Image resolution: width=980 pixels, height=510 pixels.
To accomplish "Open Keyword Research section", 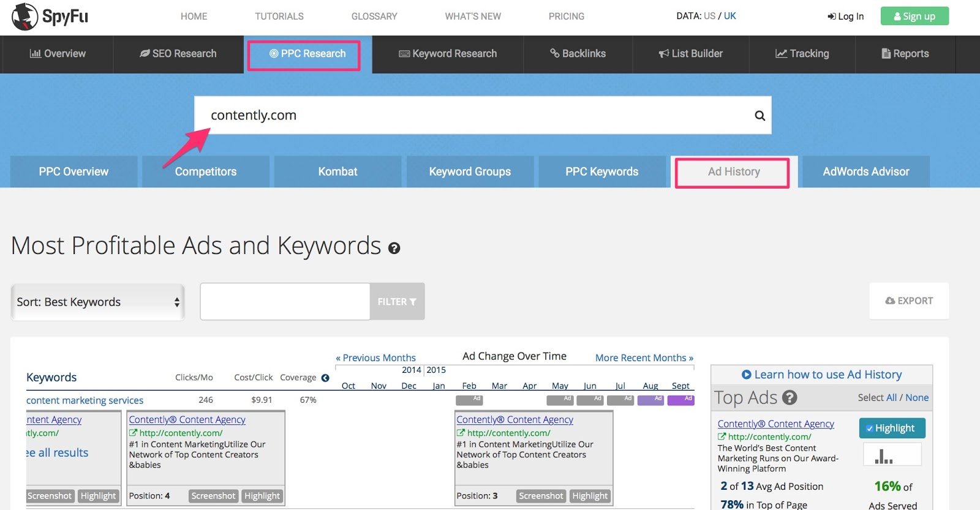I will pos(448,54).
